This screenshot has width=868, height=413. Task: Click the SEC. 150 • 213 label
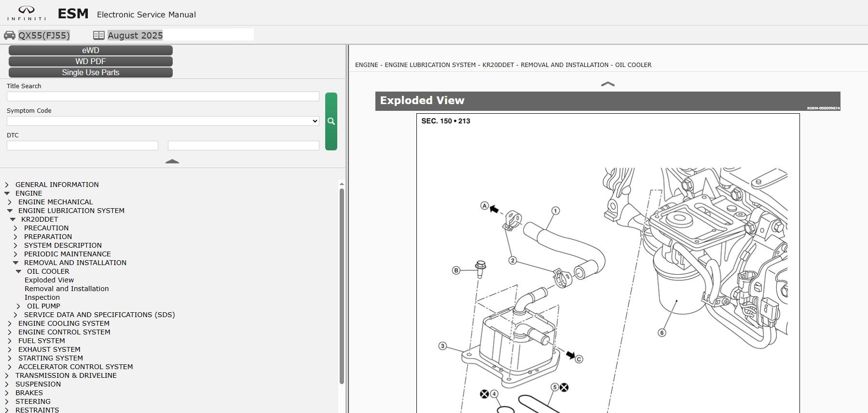pyautogui.click(x=446, y=121)
